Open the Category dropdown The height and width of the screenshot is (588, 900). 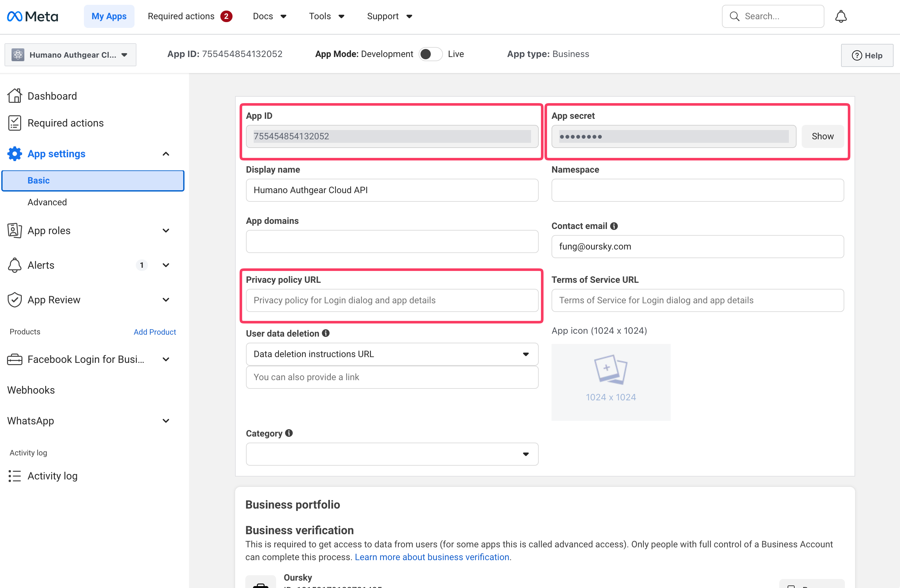392,454
